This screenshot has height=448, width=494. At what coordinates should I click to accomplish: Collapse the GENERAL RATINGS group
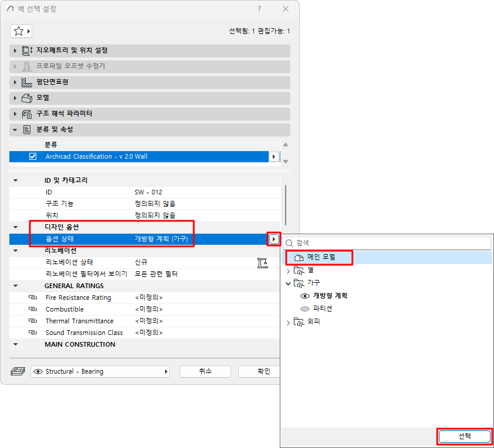pyautogui.click(x=15, y=286)
